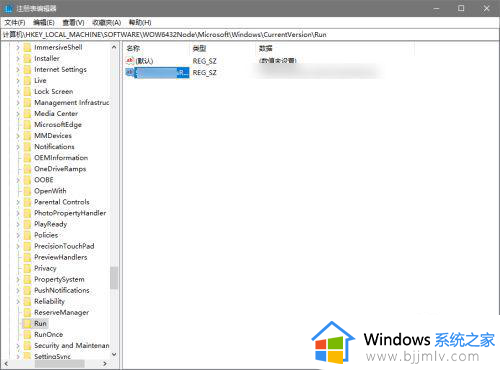
Task: Click REG_SZ in the (默认) row
Action: tap(205, 61)
